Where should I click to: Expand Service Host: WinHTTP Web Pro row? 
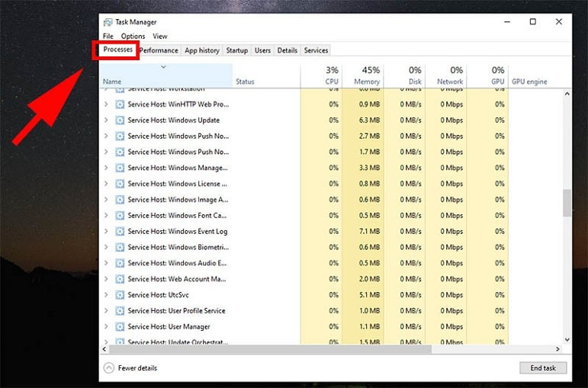pyautogui.click(x=106, y=104)
